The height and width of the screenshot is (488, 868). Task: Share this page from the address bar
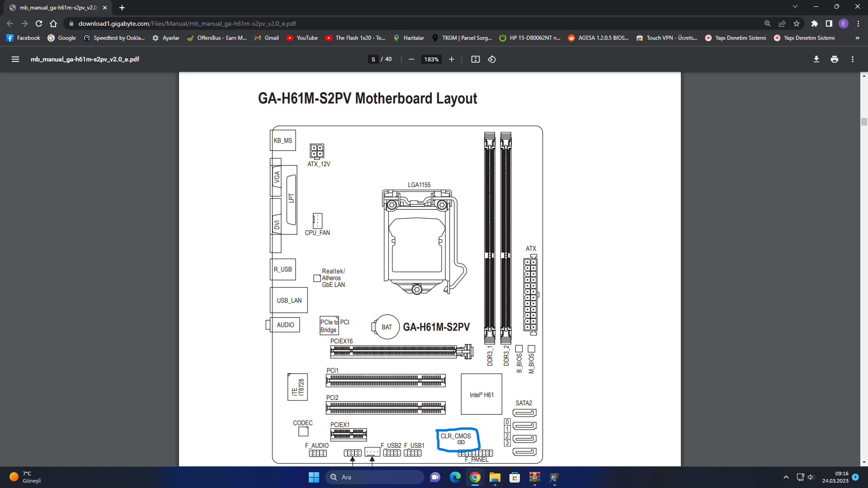(782, 23)
